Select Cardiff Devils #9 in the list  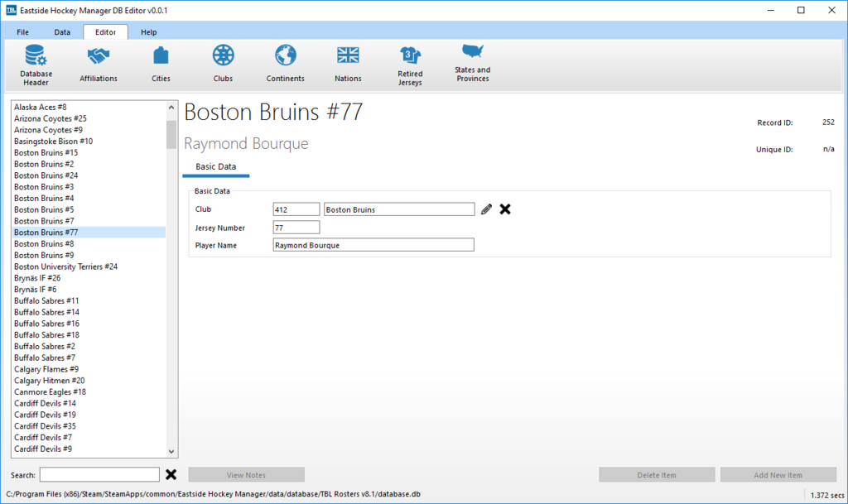(89, 449)
